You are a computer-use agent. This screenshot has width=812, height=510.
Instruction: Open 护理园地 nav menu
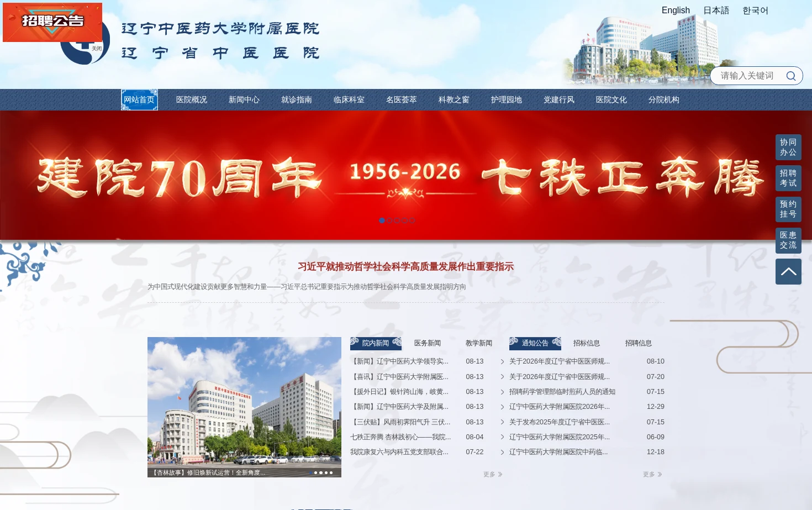[x=507, y=100]
